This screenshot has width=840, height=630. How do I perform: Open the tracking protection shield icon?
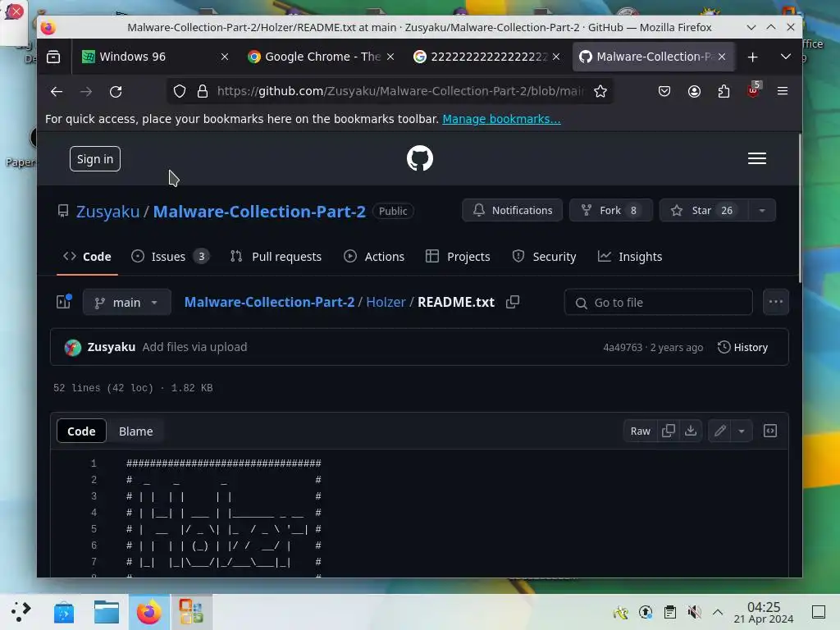180,92
